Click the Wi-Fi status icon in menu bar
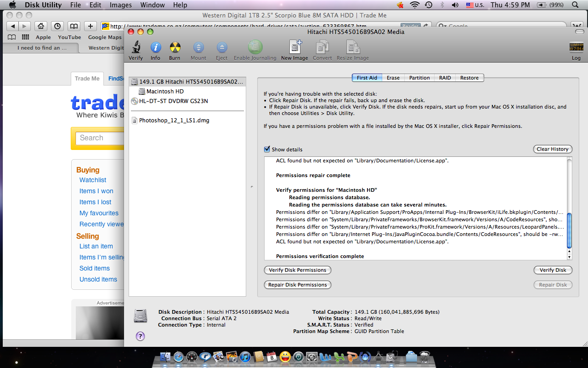 pos(415,5)
